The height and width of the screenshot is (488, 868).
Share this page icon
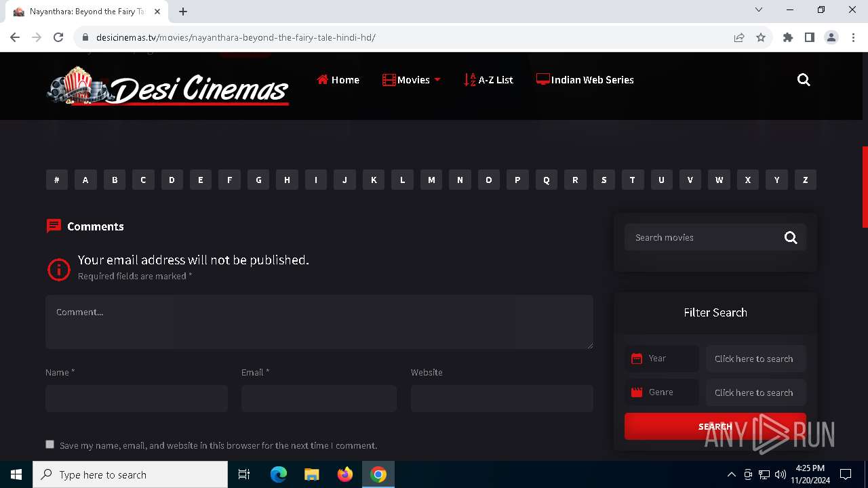[x=739, y=37]
